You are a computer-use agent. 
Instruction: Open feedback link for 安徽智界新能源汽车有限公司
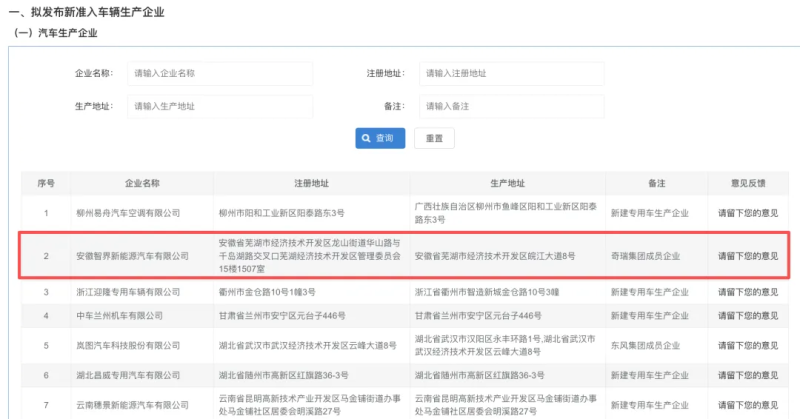[x=748, y=256]
